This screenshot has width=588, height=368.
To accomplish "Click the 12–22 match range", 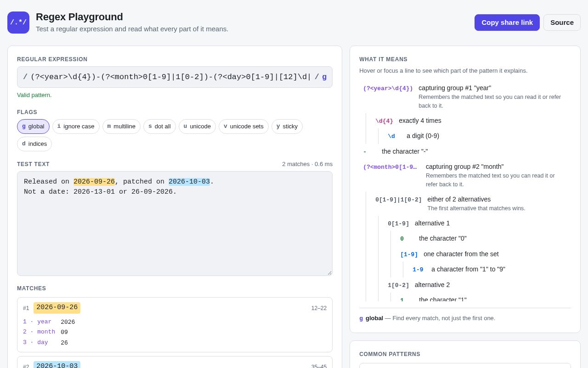I will (x=319, y=308).
